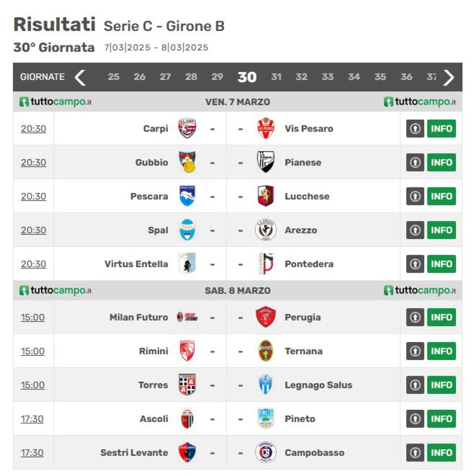
Task: Click the 20:30 time link for Pescara match
Action: 33,196
